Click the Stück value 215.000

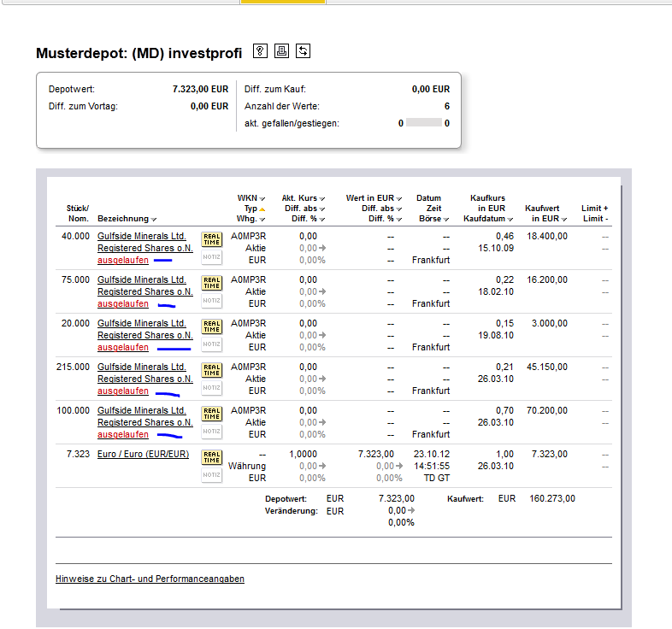[x=73, y=367]
